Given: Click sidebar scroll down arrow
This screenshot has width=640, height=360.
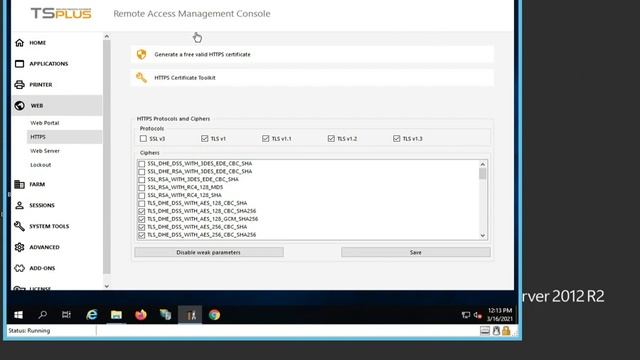Looking at the screenshot, I should 107,286.
